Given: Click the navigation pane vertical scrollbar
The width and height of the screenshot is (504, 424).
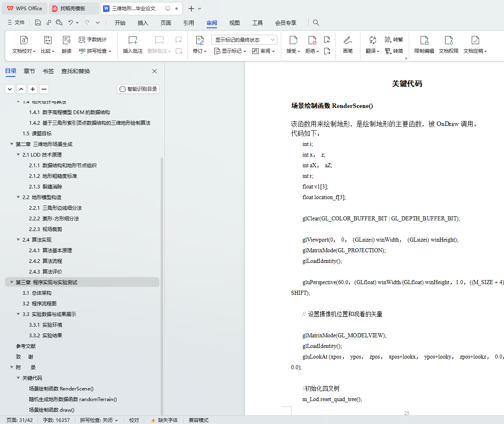Looking at the screenshot, I should pos(162,286).
